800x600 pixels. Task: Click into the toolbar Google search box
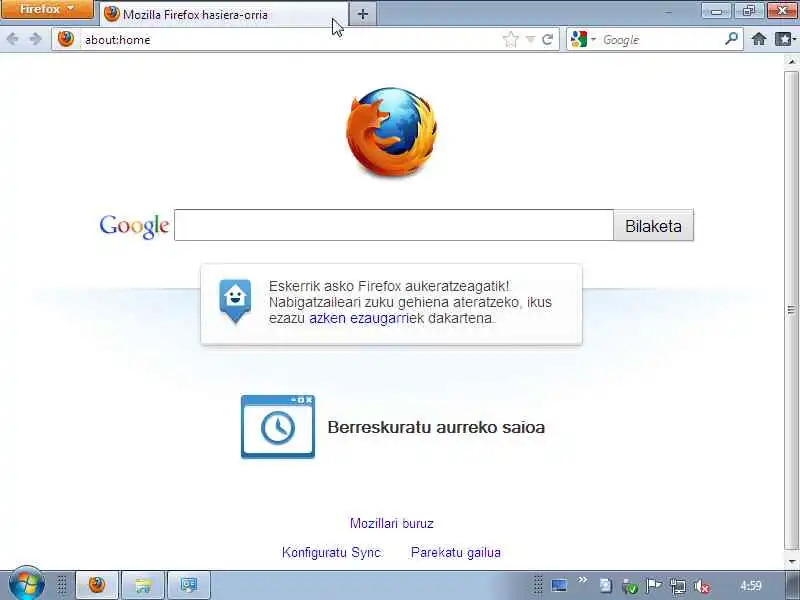point(661,39)
